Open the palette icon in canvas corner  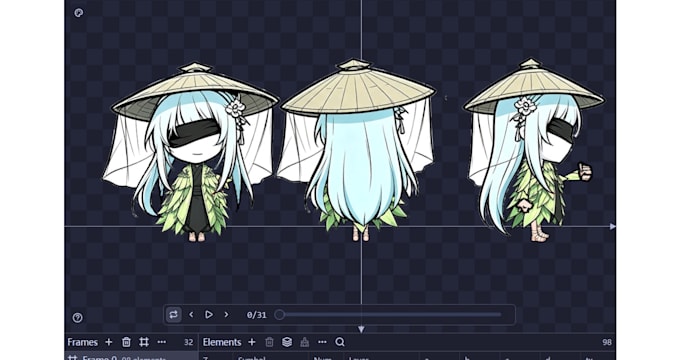(x=78, y=13)
